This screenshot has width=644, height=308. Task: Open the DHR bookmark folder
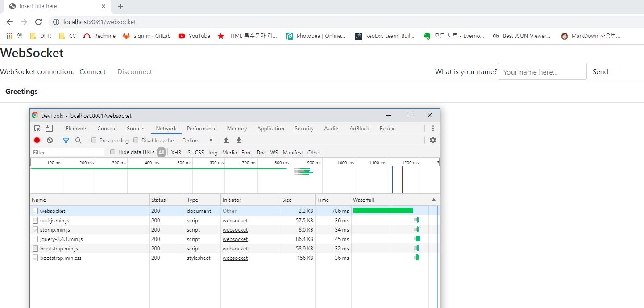[x=41, y=36]
